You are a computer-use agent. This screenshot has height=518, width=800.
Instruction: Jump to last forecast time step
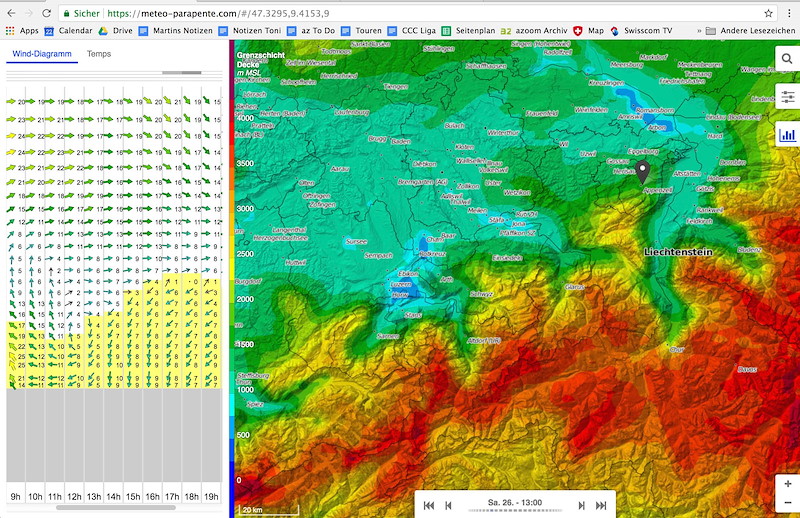[601, 505]
